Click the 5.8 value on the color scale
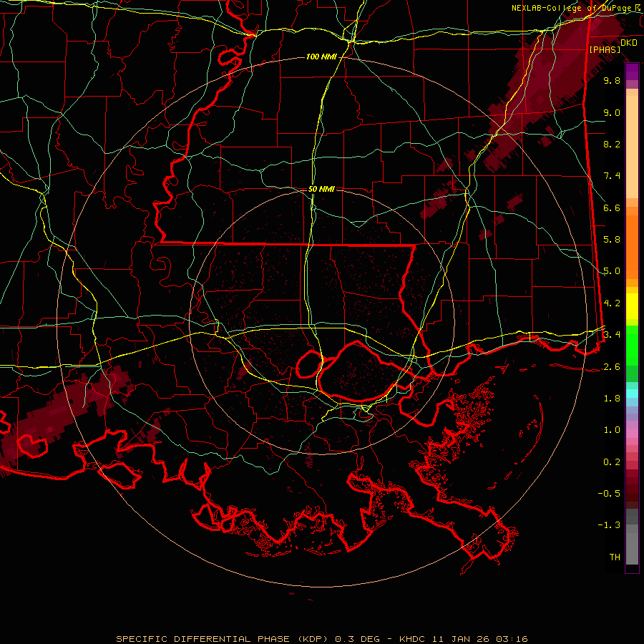 [612, 240]
